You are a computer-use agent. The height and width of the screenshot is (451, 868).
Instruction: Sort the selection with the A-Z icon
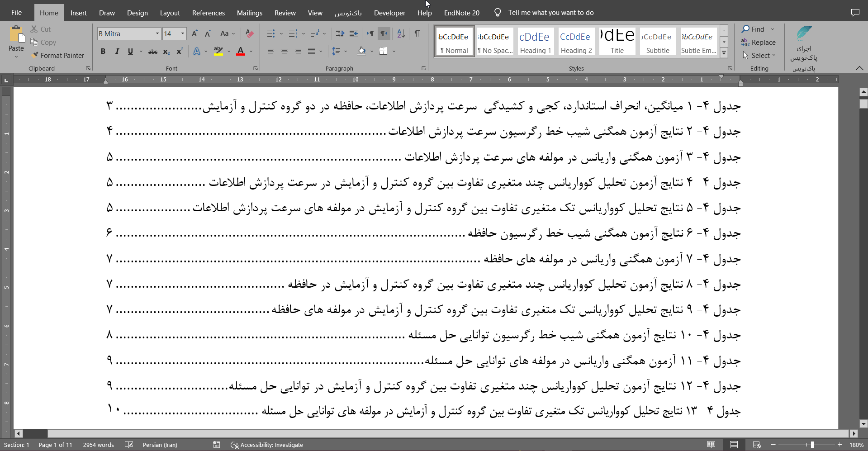coord(401,33)
